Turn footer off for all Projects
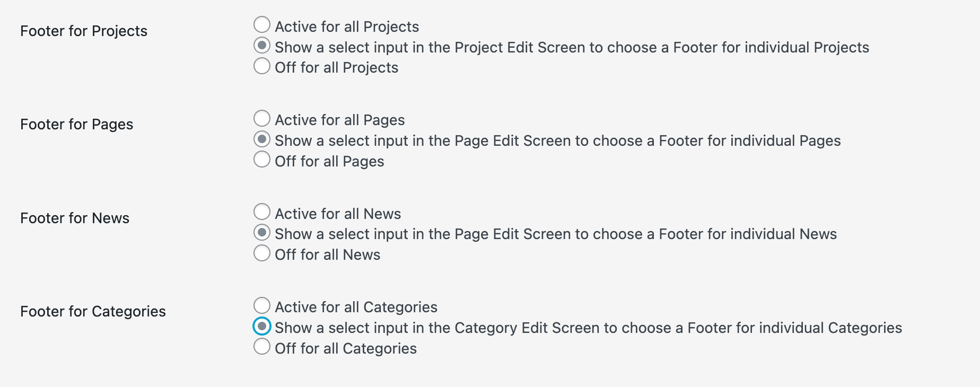Viewport: 980px width, 387px height. 261,66
